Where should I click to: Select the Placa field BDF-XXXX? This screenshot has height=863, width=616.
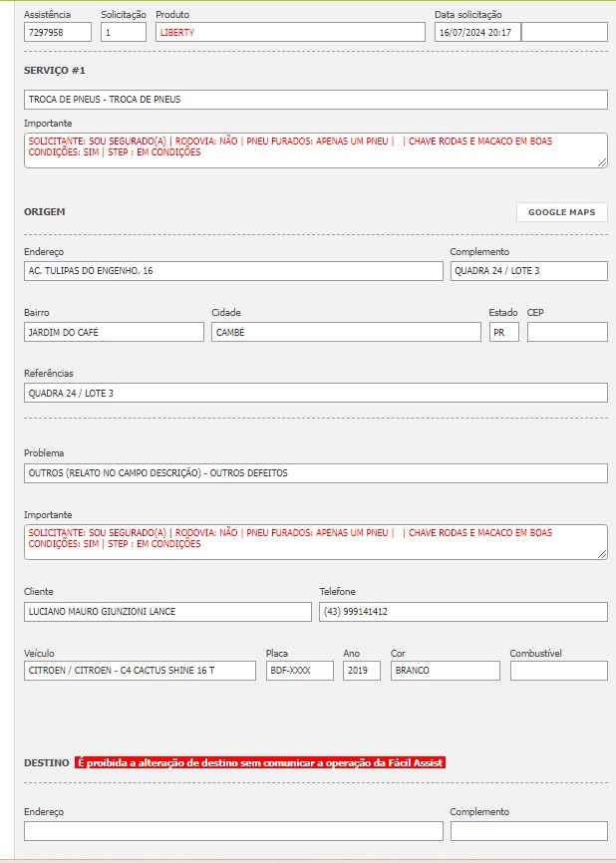[x=299, y=671]
